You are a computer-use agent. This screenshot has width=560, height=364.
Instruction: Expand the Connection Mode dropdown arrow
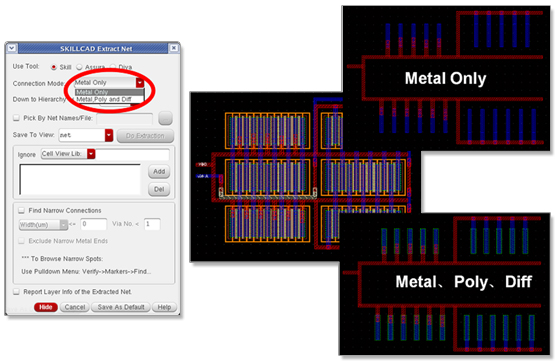[x=140, y=83]
